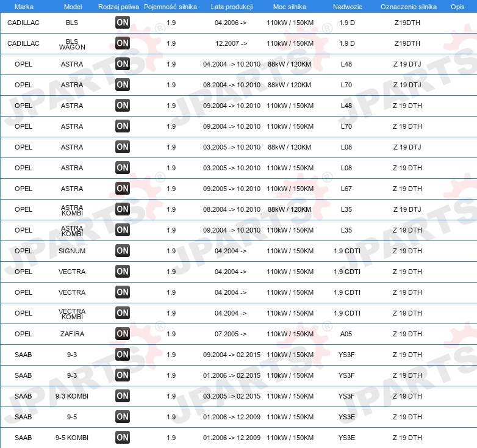Viewport: 477px width, 448px height.
Task: Click the ON icon in the ASTRA 04.2004 row
Action: click(x=123, y=64)
